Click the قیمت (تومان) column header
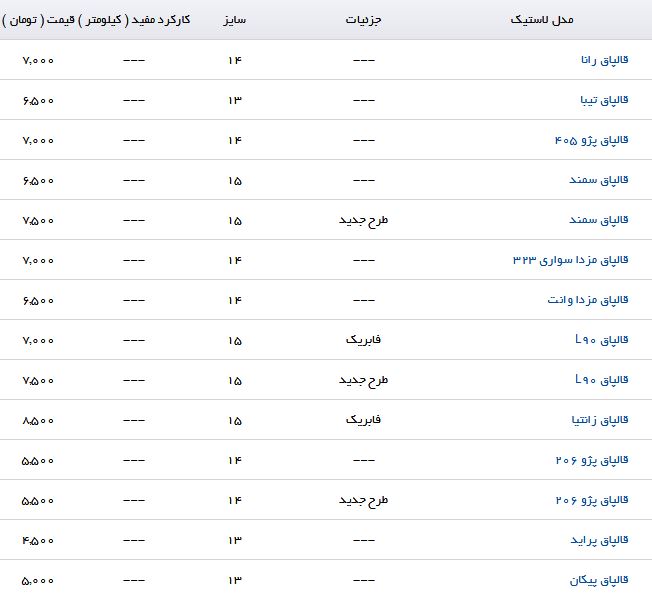The height and width of the screenshot is (605, 652). 38,20
